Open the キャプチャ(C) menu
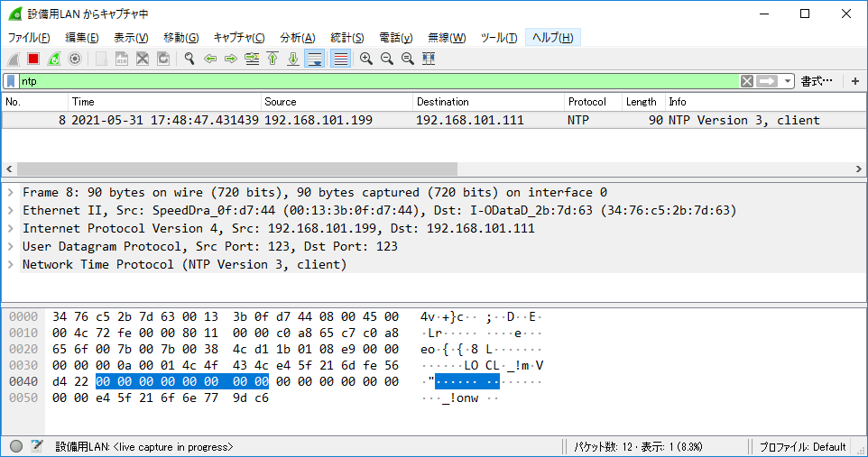868x457 pixels. (x=239, y=38)
